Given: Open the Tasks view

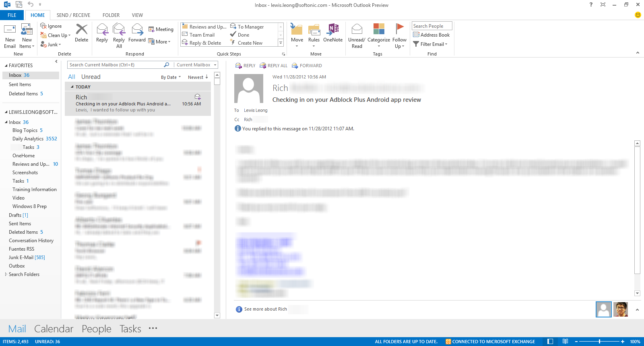Looking at the screenshot, I should (130, 329).
